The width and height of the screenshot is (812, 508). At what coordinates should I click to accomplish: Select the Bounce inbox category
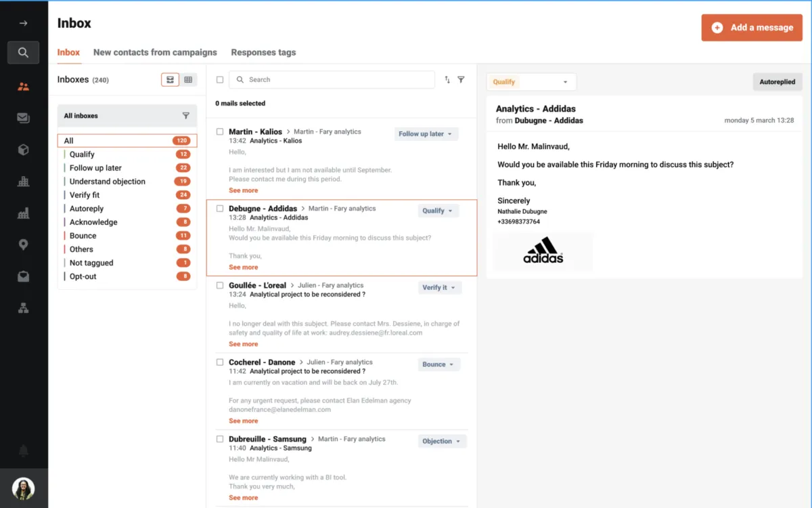[x=127, y=236]
